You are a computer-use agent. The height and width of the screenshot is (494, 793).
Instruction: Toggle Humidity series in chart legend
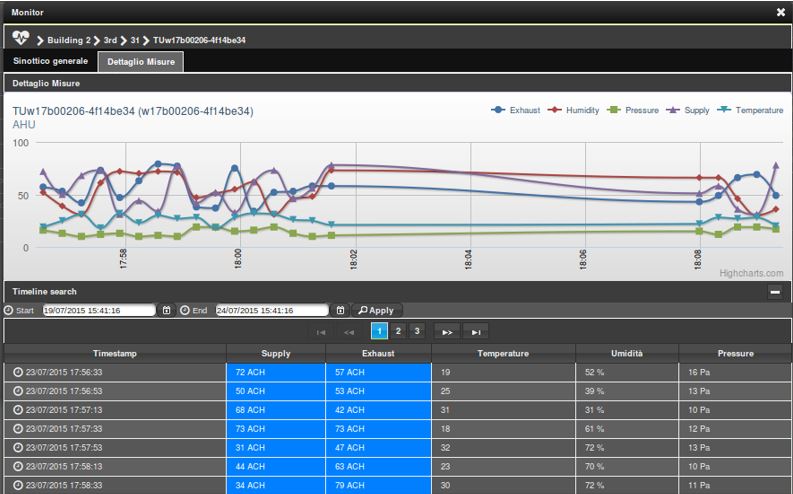573,110
